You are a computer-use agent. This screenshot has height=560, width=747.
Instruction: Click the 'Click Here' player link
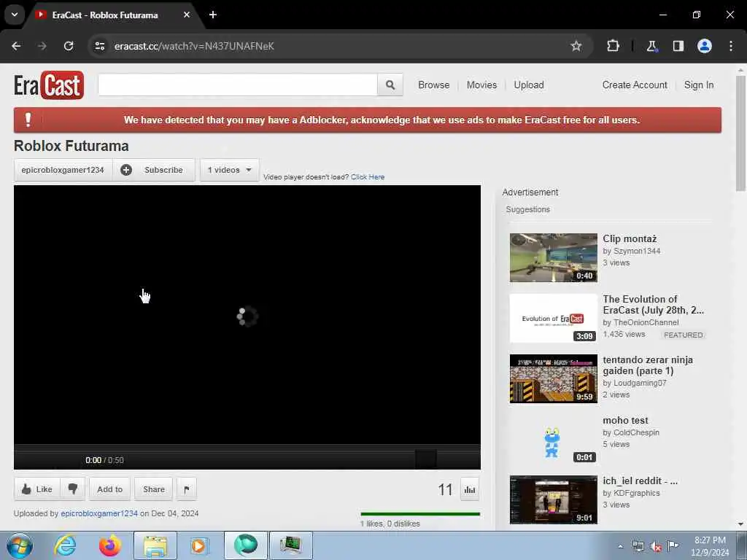coord(368,176)
